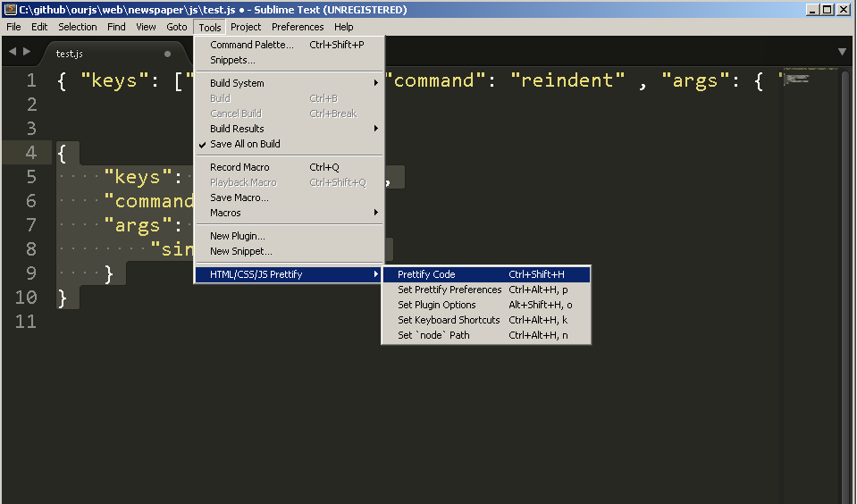Run Prettify Code command
Screen dimensions: 857x504
486,274
